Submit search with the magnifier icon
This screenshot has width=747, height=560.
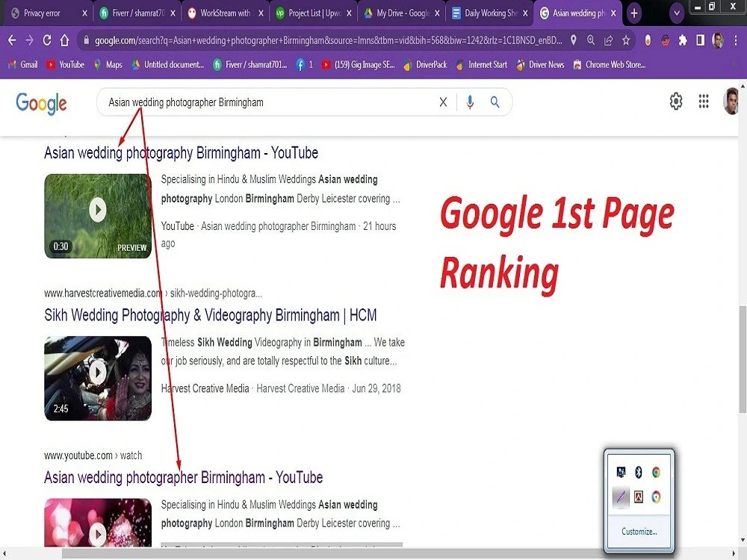pos(495,102)
